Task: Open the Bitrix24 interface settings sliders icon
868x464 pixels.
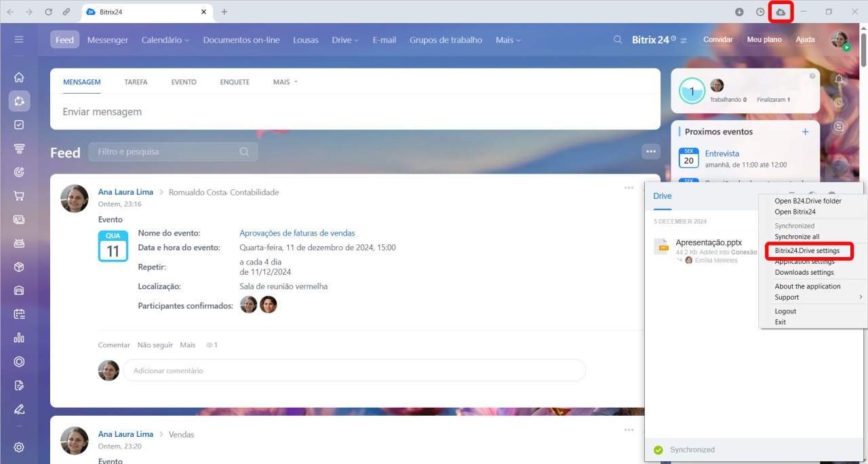Action: click(x=684, y=40)
